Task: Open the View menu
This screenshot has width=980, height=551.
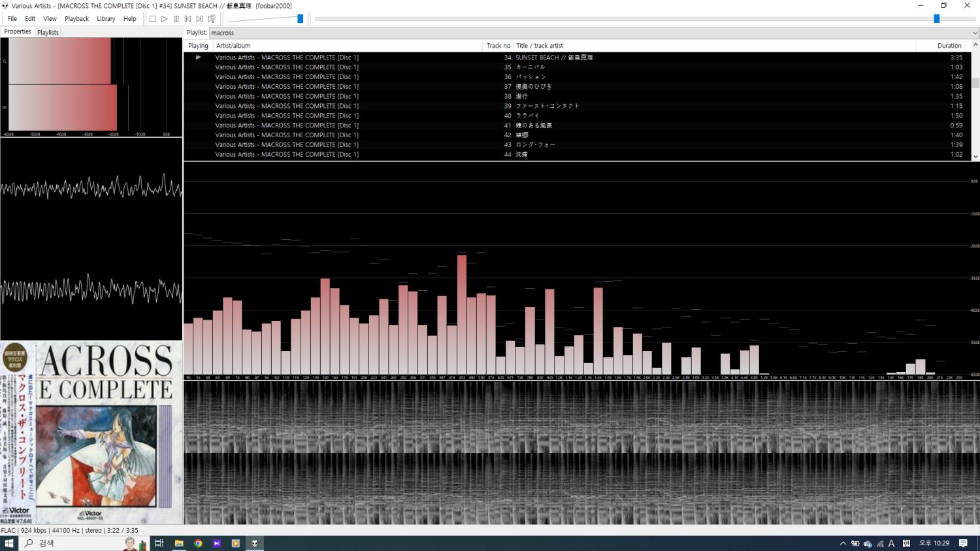Action: (50, 19)
